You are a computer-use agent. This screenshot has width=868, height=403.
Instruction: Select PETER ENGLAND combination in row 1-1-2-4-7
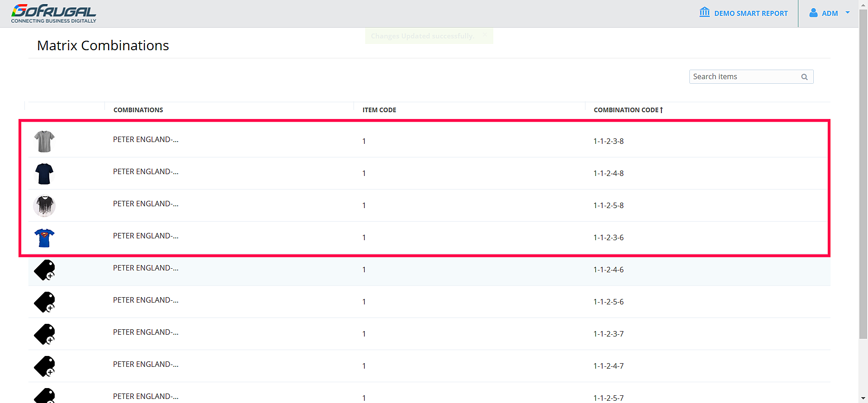[146, 364]
